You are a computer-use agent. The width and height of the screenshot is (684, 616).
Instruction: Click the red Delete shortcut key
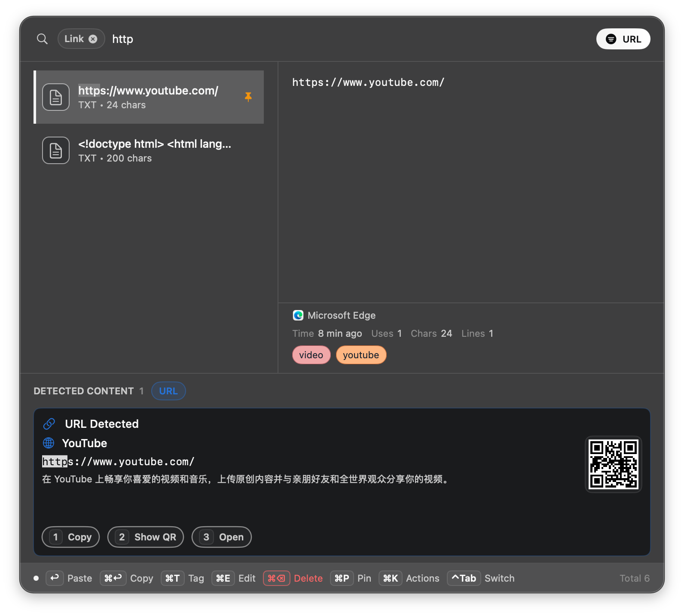coord(277,578)
